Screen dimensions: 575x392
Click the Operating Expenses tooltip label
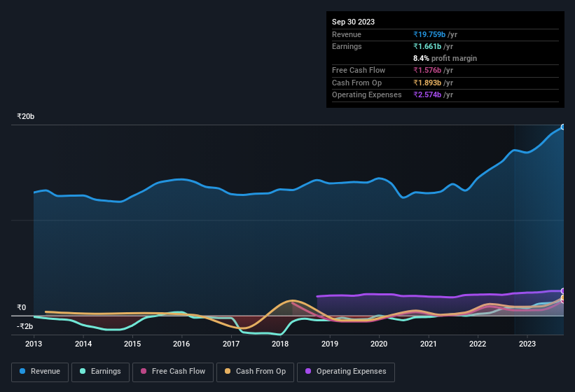point(367,95)
